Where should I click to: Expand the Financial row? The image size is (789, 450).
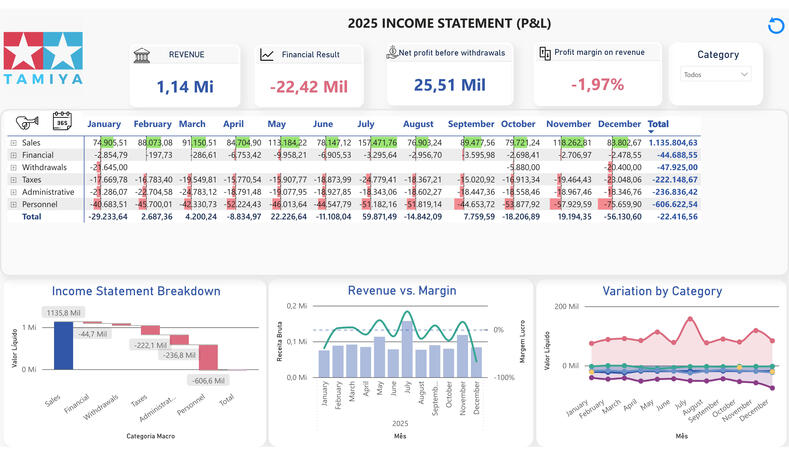click(x=13, y=155)
